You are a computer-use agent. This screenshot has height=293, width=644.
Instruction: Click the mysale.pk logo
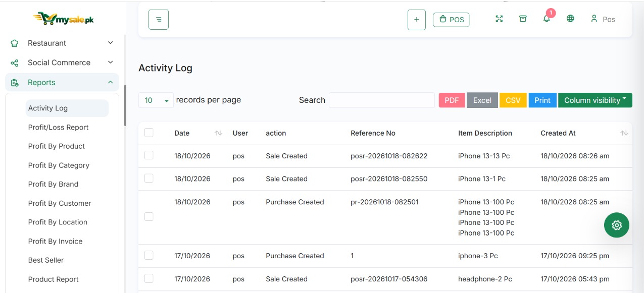63,19
